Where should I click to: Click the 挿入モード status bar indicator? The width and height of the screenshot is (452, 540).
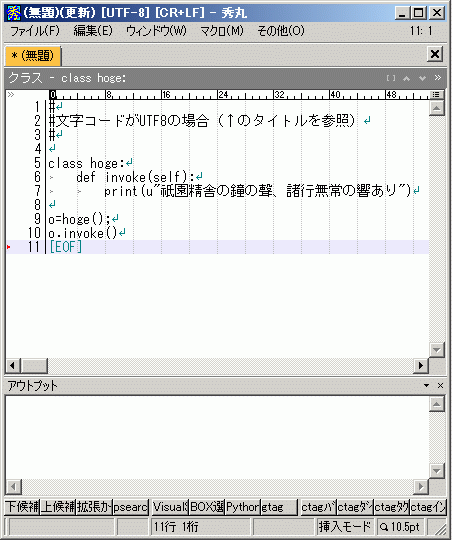pyautogui.click(x=345, y=527)
